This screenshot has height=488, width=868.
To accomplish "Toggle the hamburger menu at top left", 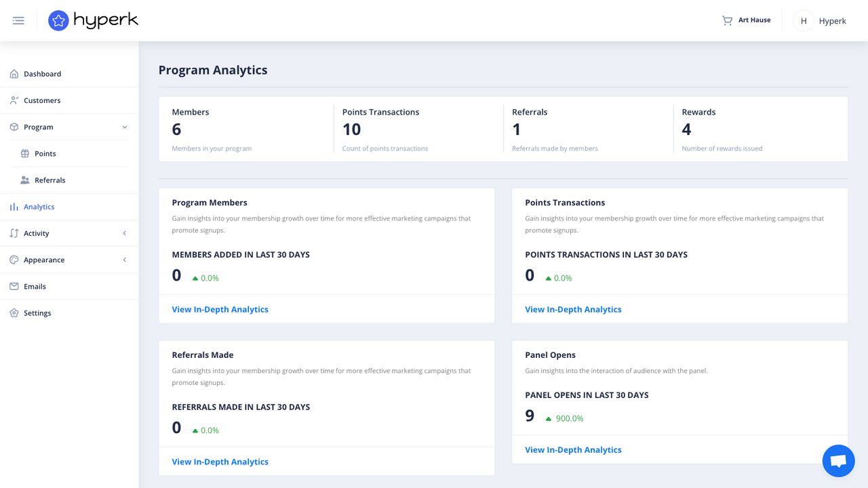I will tap(18, 20).
